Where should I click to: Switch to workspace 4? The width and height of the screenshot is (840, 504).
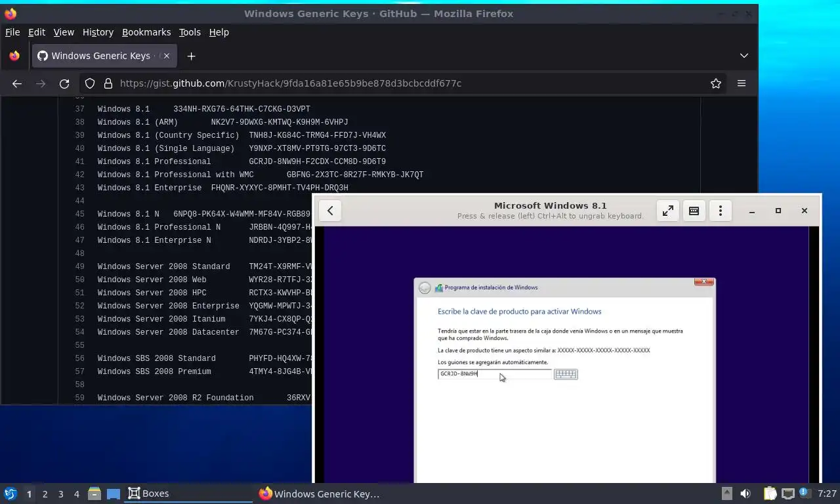pos(76,493)
